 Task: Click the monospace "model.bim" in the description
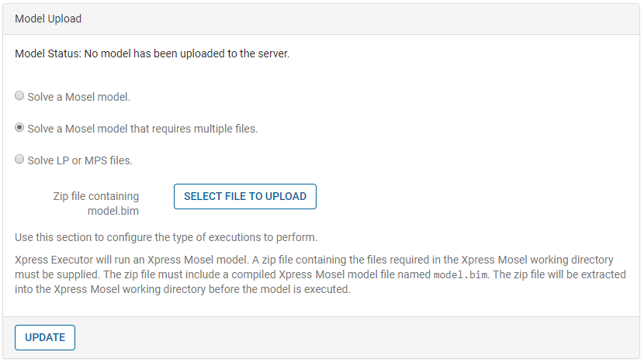(461, 275)
